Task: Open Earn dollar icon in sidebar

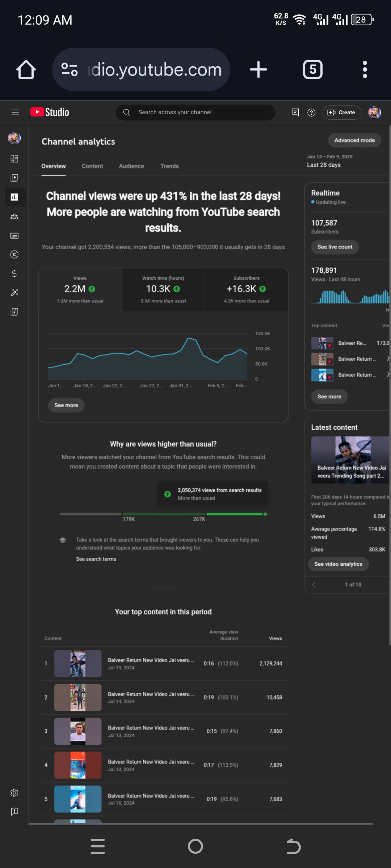Action: tap(14, 273)
